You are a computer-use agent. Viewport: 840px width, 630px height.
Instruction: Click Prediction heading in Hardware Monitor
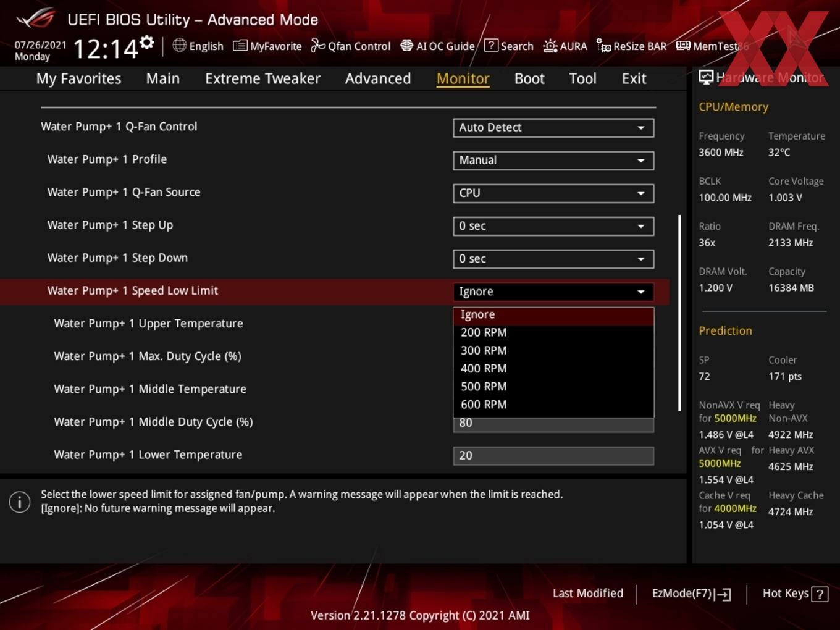click(x=725, y=330)
